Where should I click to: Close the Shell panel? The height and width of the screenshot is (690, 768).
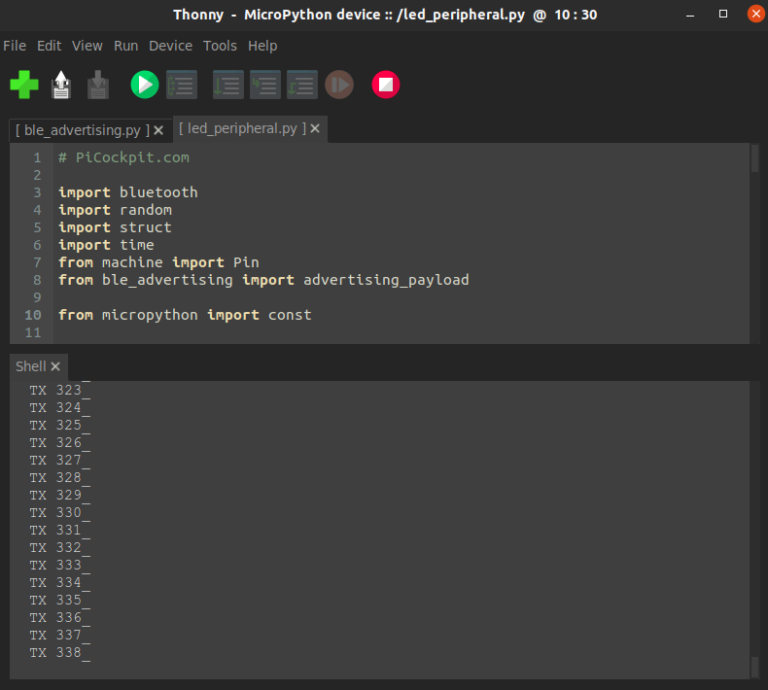point(56,367)
